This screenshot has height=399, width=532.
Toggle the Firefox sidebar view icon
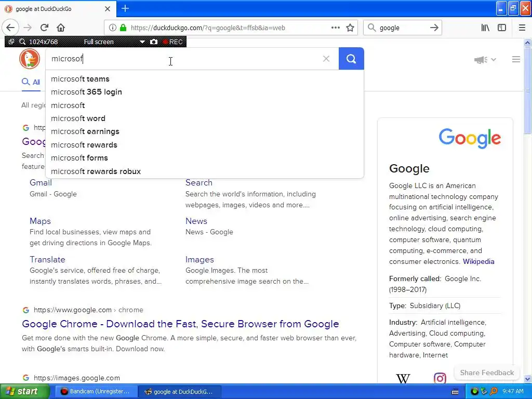point(502,28)
